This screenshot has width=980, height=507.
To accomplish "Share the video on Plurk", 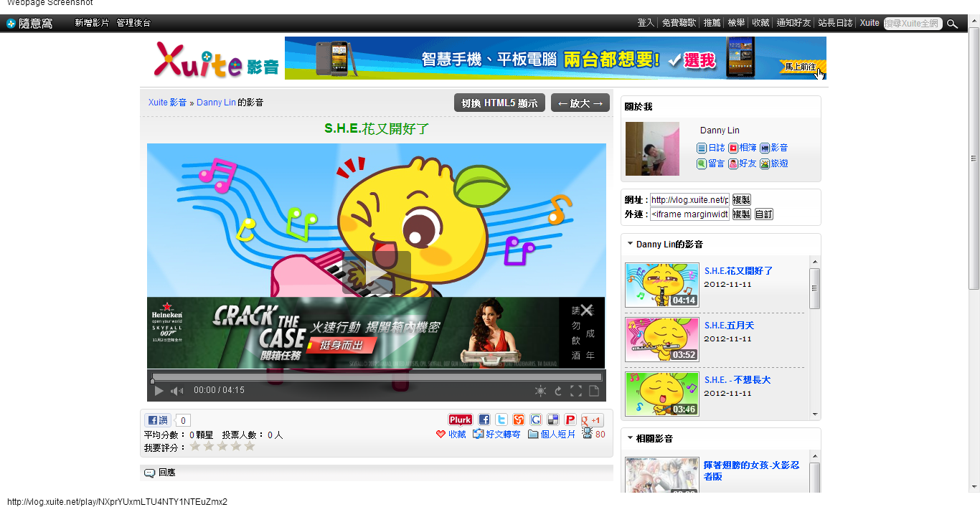I will (x=461, y=420).
